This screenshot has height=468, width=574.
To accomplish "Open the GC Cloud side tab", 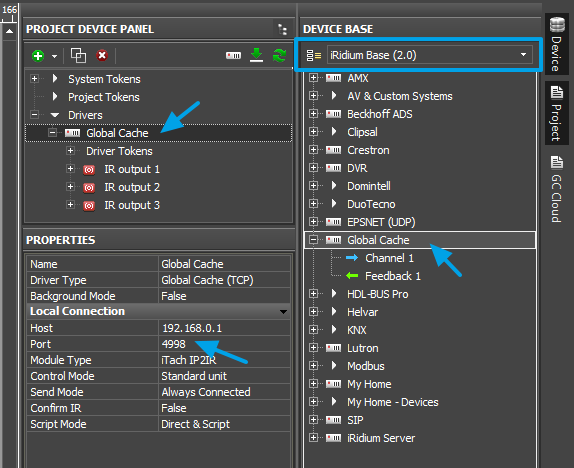I will (556, 189).
